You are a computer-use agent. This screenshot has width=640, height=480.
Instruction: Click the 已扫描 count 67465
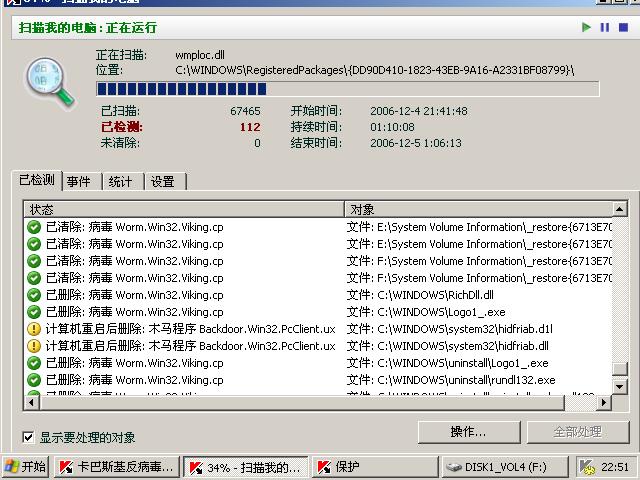pyautogui.click(x=245, y=111)
